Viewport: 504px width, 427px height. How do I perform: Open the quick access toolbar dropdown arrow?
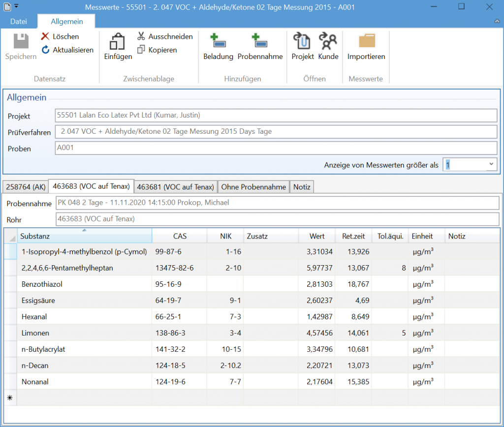(16, 6)
